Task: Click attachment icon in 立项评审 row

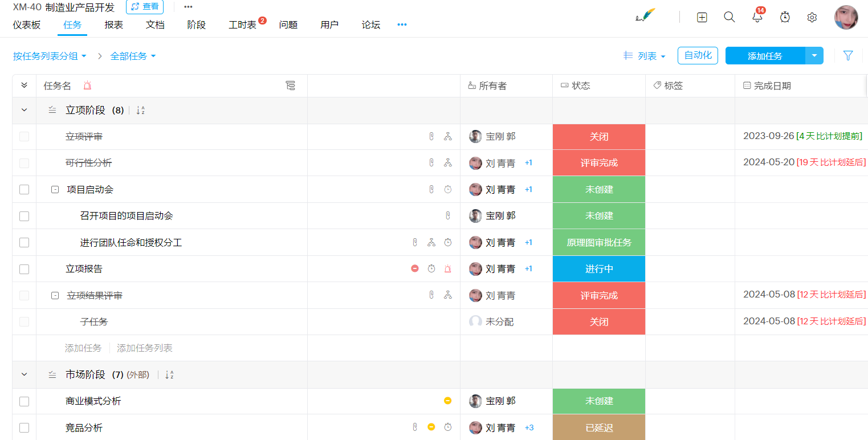Action: tap(431, 137)
